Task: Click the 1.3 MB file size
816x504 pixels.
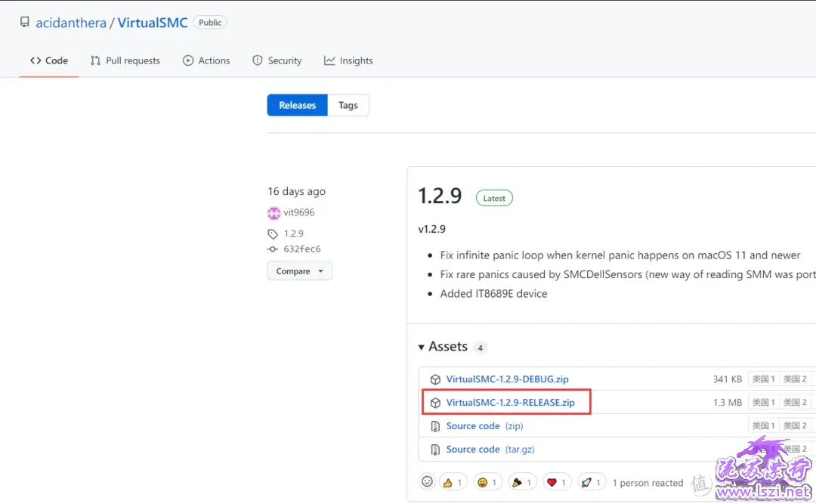Action: (728, 403)
